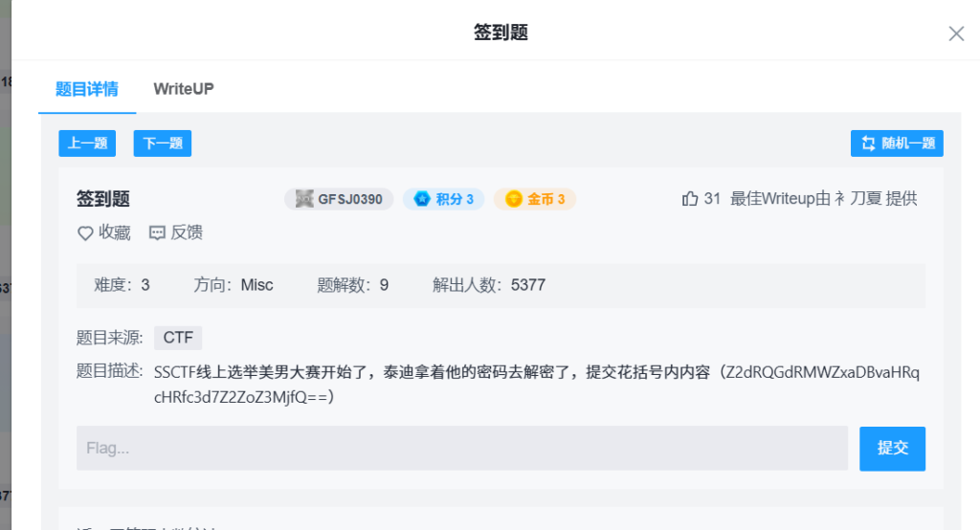Switch to the 题目详情 tab
980x530 pixels.
coord(86,89)
